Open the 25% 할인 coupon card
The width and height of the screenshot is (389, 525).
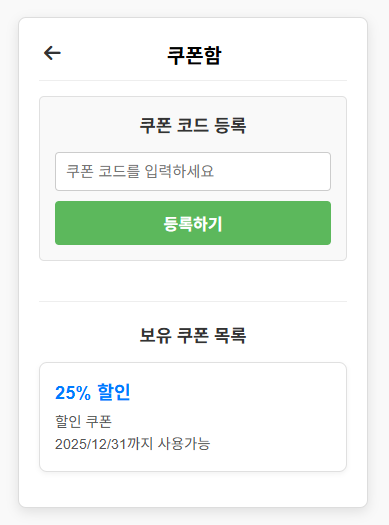193,417
